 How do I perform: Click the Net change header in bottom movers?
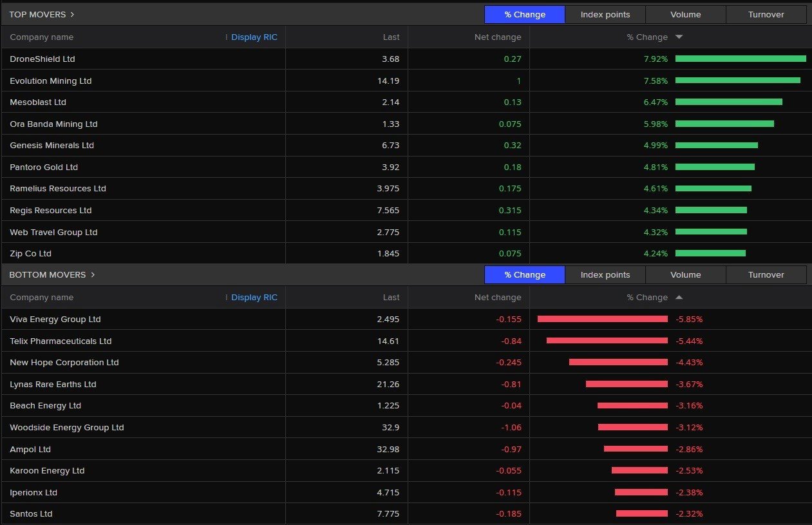[x=497, y=297]
